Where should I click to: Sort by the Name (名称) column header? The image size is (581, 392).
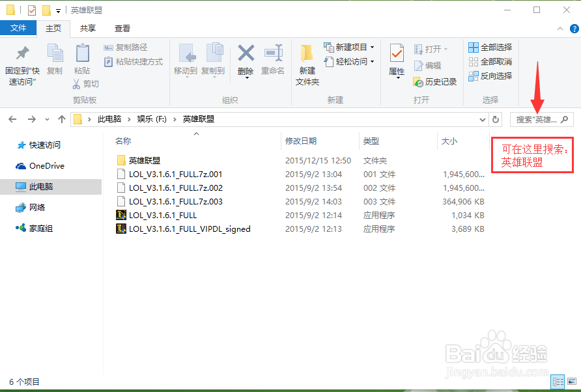pyautogui.click(x=123, y=141)
